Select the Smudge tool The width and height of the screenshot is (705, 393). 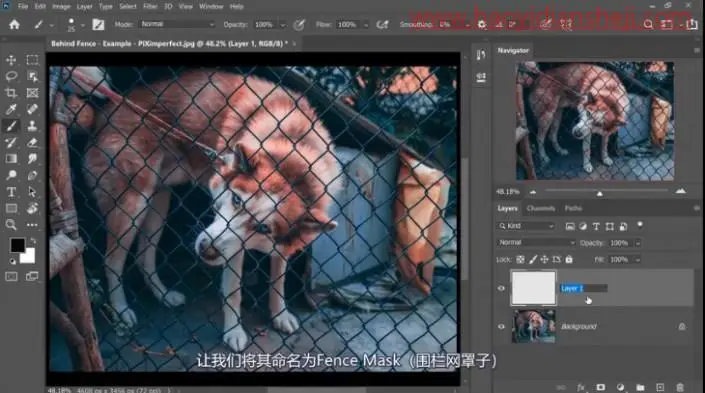point(32,159)
